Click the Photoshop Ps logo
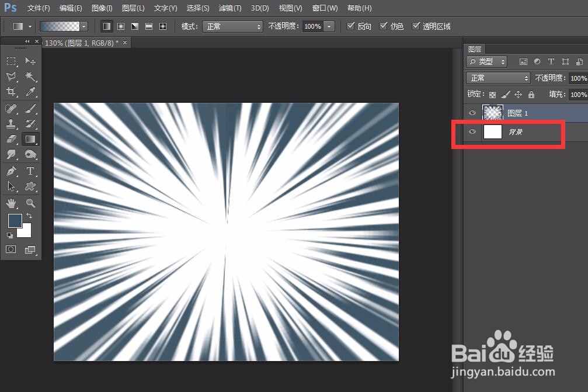The image size is (588, 392). click(x=11, y=8)
